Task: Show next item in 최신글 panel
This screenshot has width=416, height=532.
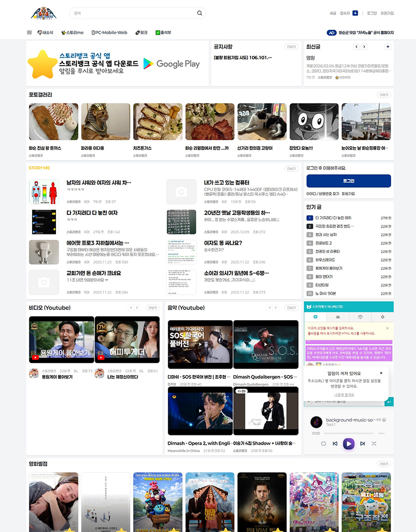Action: coord(364,47)
